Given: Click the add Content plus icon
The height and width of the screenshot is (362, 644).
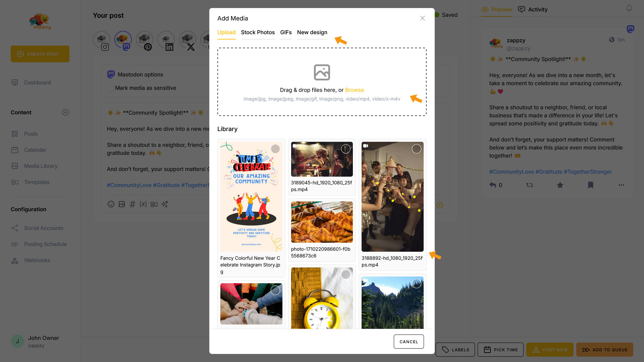Looking at the screenshot, I should [x=65, y=112].
